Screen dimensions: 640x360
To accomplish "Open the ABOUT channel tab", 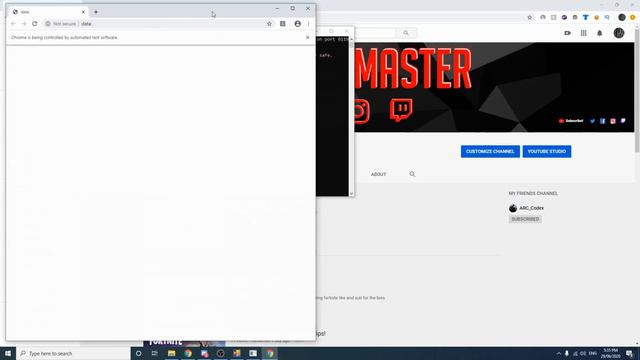I will (378, 174).
